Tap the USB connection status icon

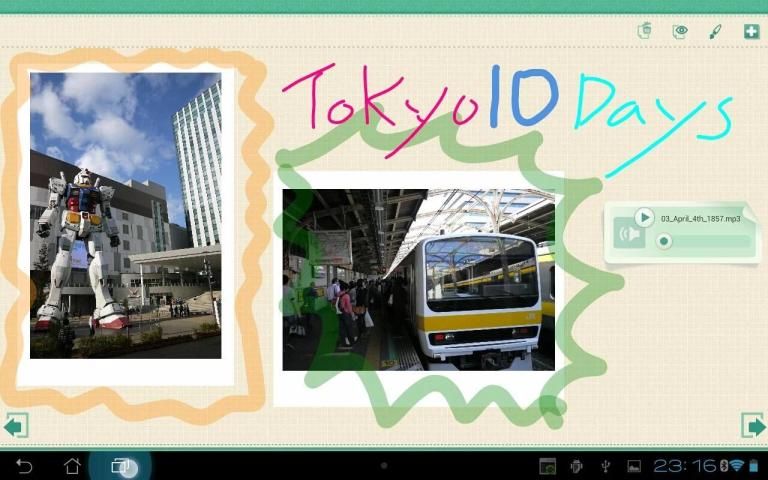tap(605, 466)
